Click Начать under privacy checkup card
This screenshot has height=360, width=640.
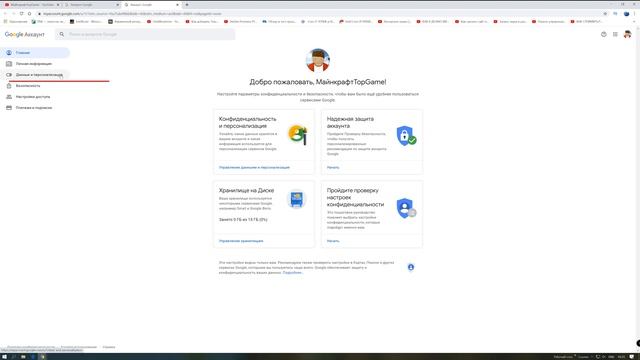click(333, 241)
